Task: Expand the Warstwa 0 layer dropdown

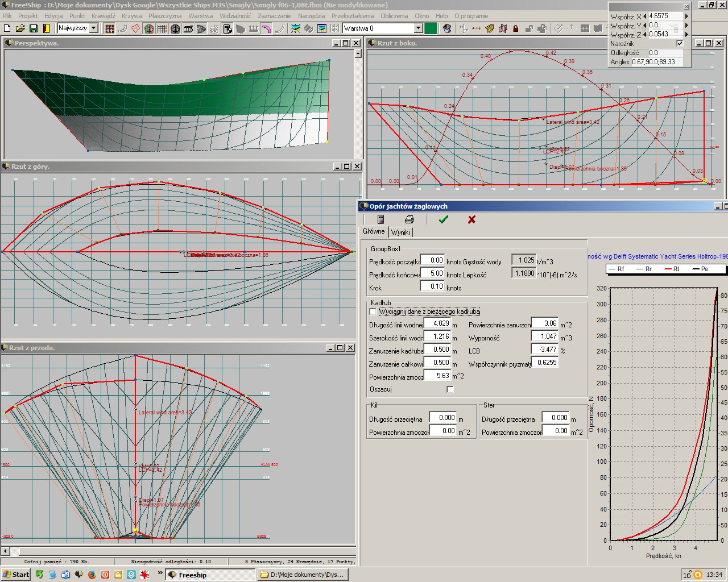Action: 418,28
